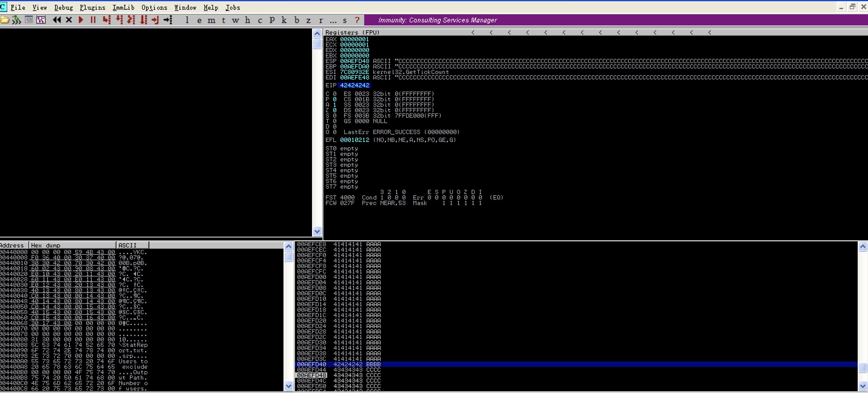
Task: Click the Execute till return icon
Action: tap(155, 20)
